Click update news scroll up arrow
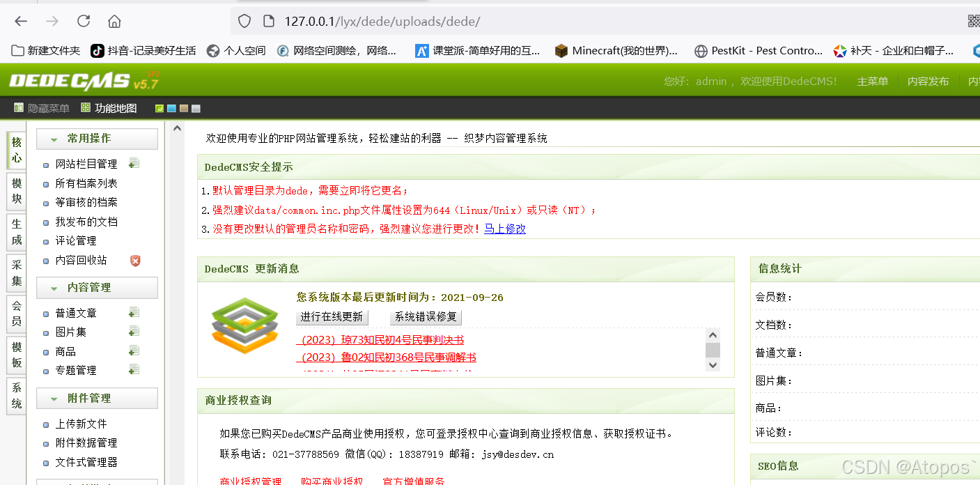This screenshot has width=980, height=485. pyautogui.click(x=713, y=334)
